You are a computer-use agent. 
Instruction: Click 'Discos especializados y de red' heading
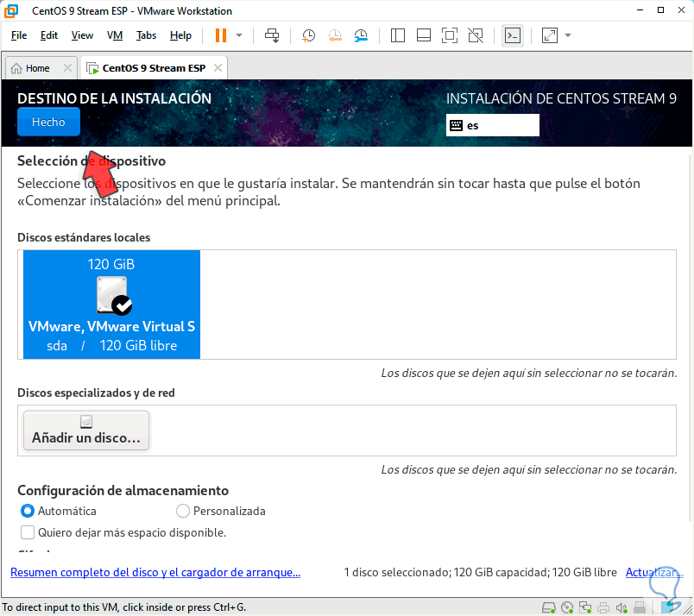(96, 393)
